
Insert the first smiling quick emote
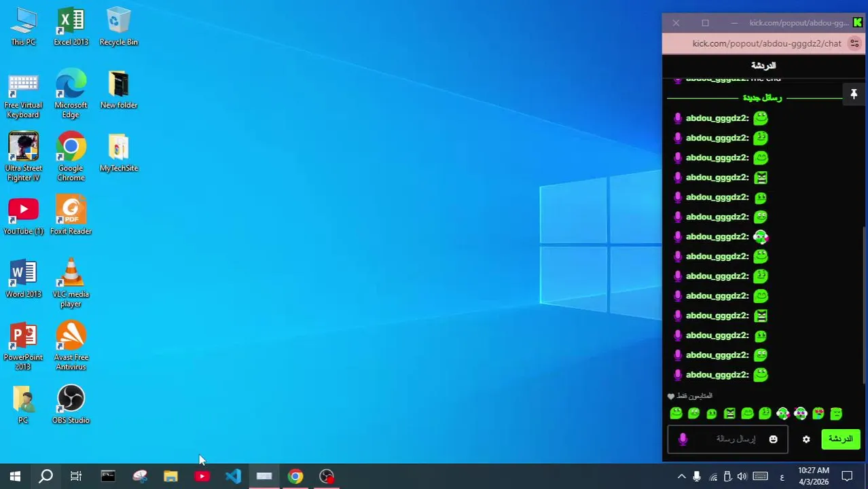[676, 413]
